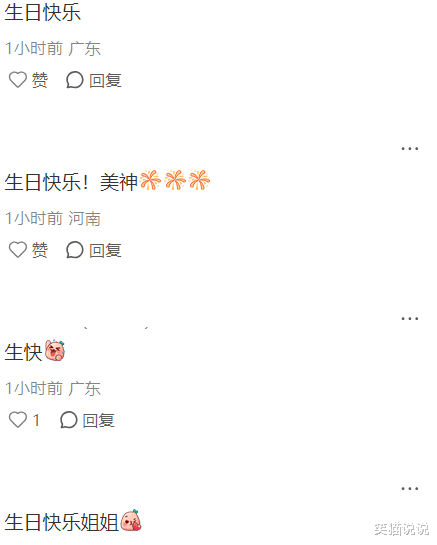The height and width of the screenshot is (545, 437).
Task: Click the 回复 text under 河南 comment
Action: coord(105,250)
